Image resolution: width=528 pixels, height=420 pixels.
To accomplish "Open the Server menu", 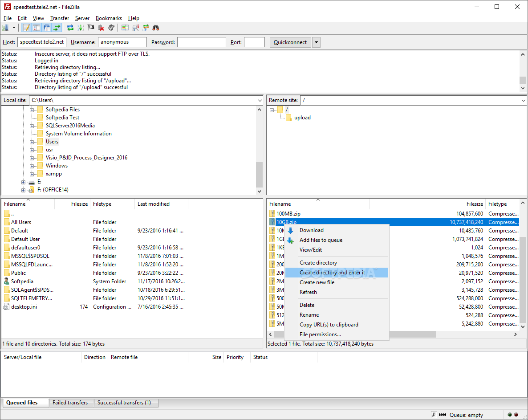I will [x=82, y=18].
